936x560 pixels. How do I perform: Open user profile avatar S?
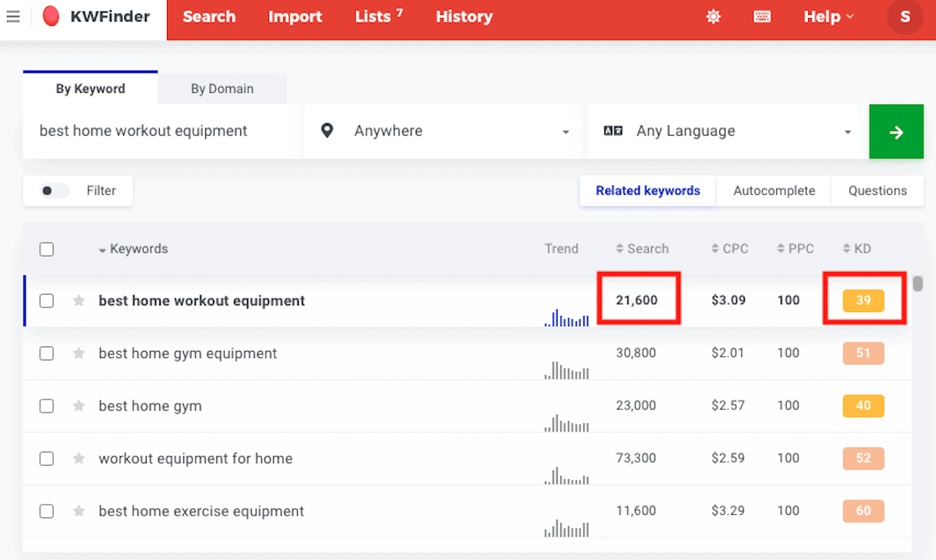coord(905,17)
